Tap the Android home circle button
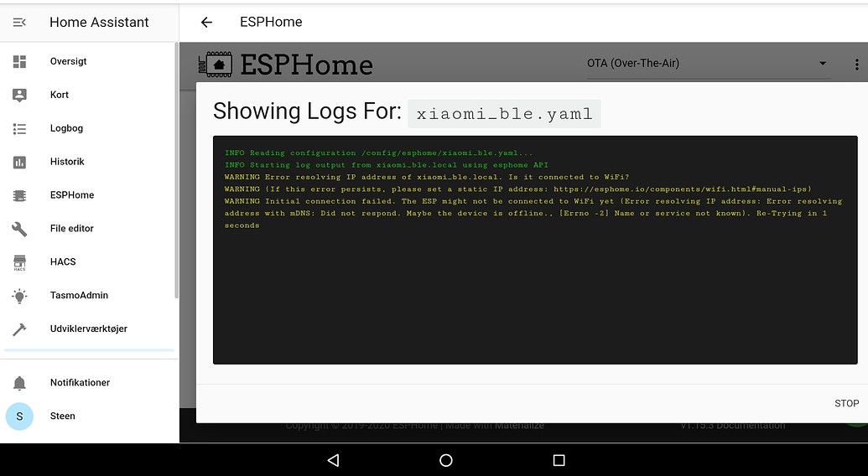Screen dimensions: 868x476 click(x=445, y=460)
